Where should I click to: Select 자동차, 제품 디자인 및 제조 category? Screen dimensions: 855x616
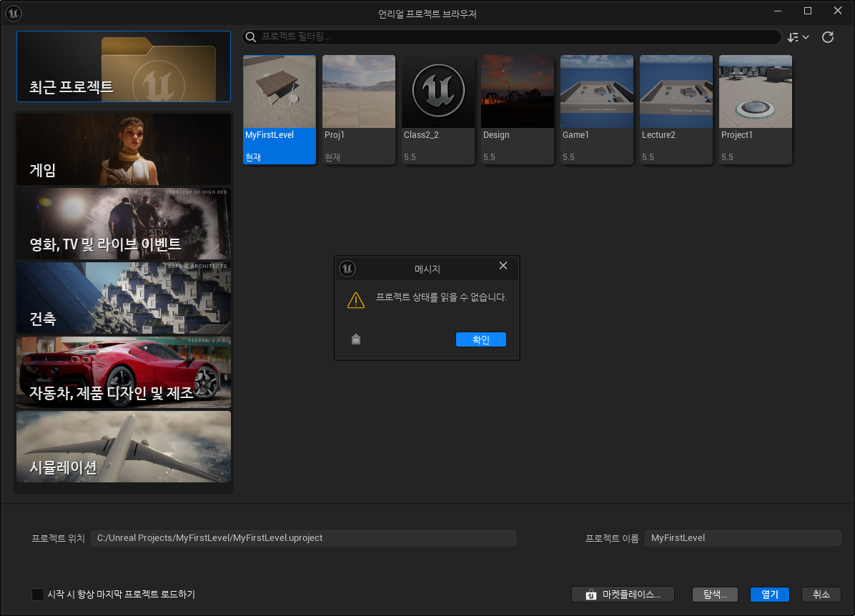click(x=124, y=372)
